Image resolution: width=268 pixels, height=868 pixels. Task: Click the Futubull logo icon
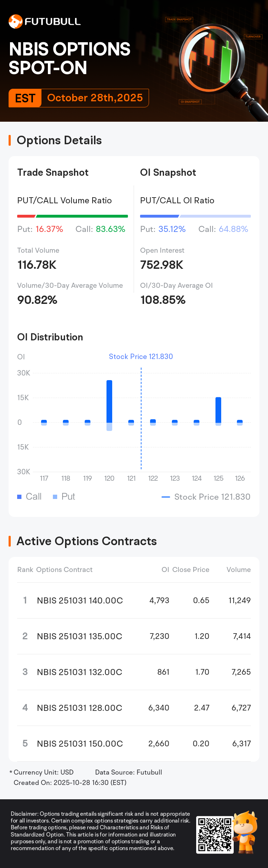[x=15, y=21]
